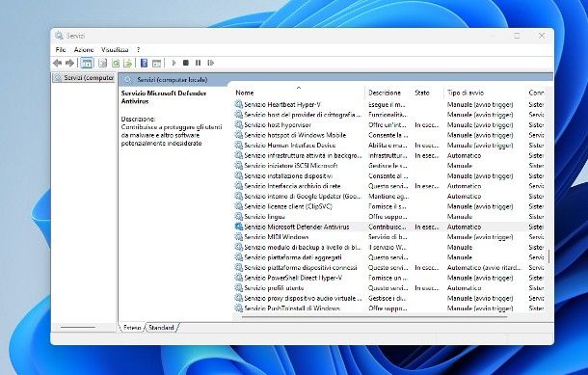Screen dimensions: 588x375
Task: Click 'Manuale' startup type in Servizio lingua row
Action: point(460,216)
